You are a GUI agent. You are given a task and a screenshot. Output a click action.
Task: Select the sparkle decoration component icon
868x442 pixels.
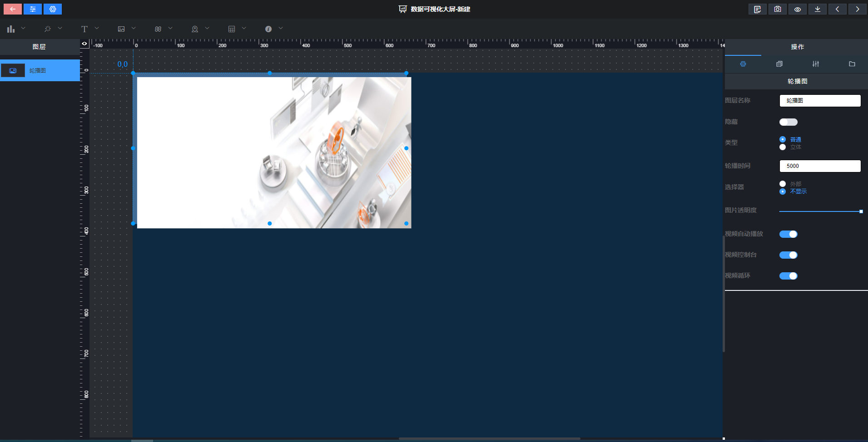pos(48,29)
